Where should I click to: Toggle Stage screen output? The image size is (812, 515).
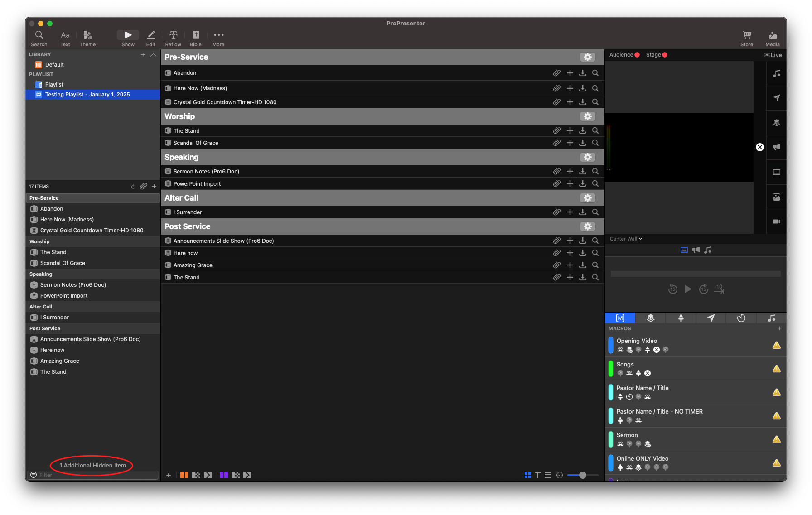click(657, 55)
